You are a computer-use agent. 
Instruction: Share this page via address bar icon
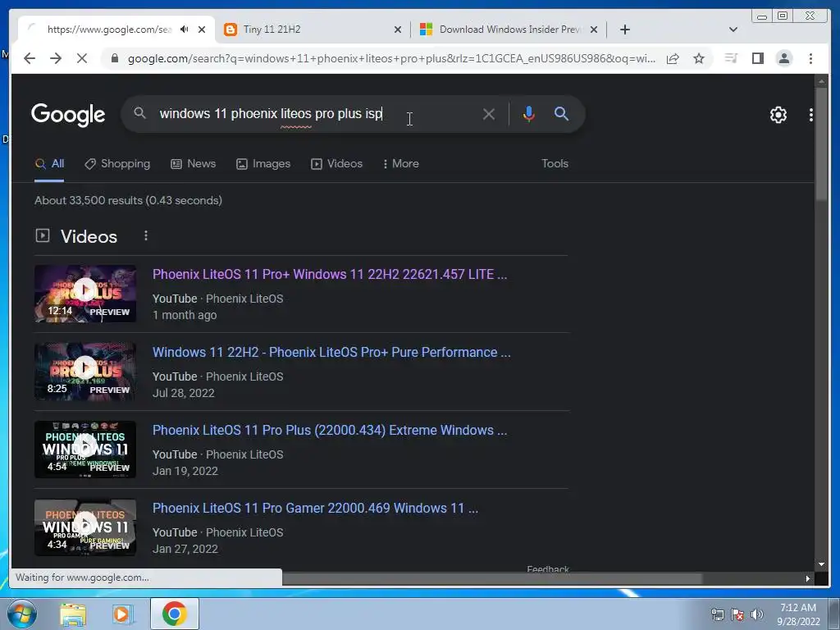673,58
